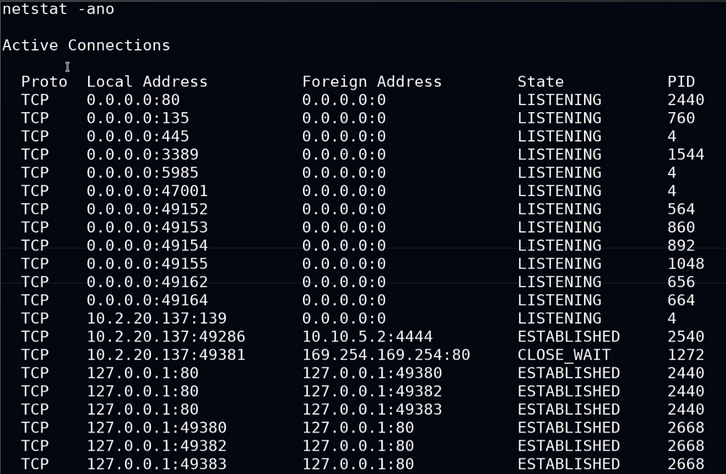Select local address 0.0.0.0:5985

[142, 172]
